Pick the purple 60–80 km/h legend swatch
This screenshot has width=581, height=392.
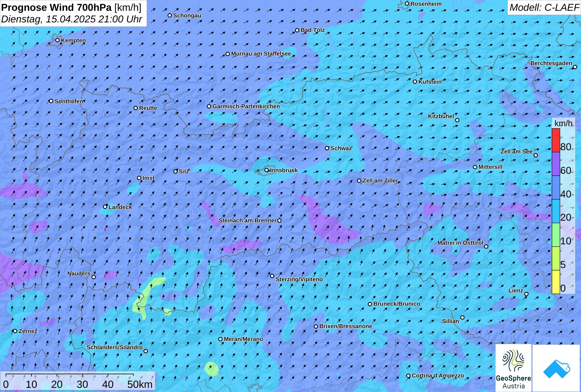pyautogui.click(x=556, y=164)
